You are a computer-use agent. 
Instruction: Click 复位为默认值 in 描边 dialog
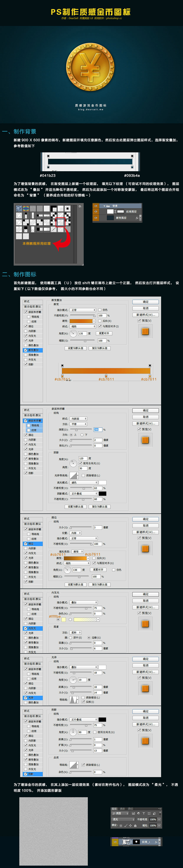click(100, 585)
